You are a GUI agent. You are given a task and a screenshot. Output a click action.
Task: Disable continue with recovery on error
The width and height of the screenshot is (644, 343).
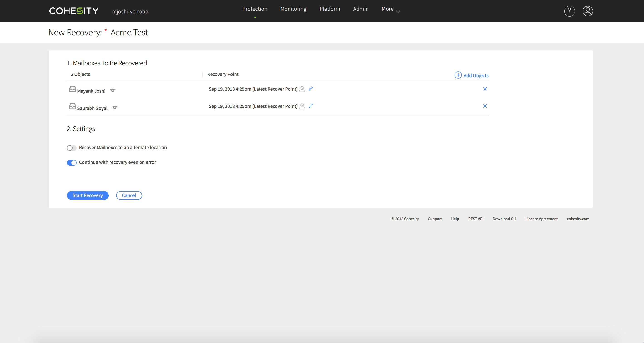point(71,163)
